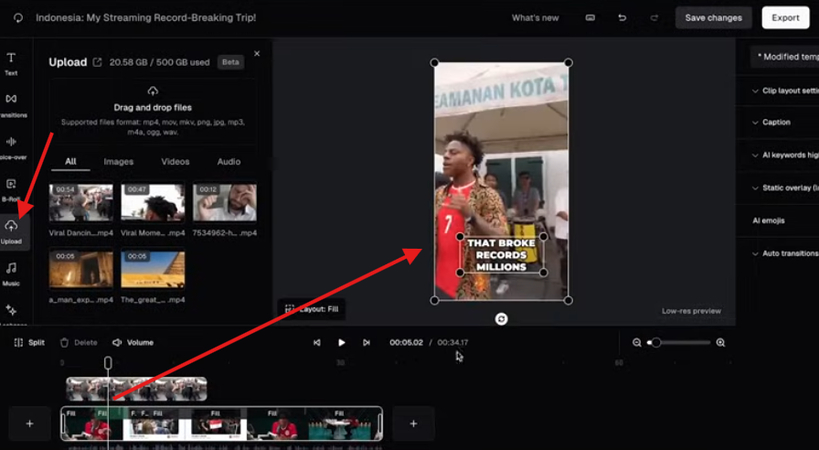
Task: Play the video preview
Action: (342, 342)
